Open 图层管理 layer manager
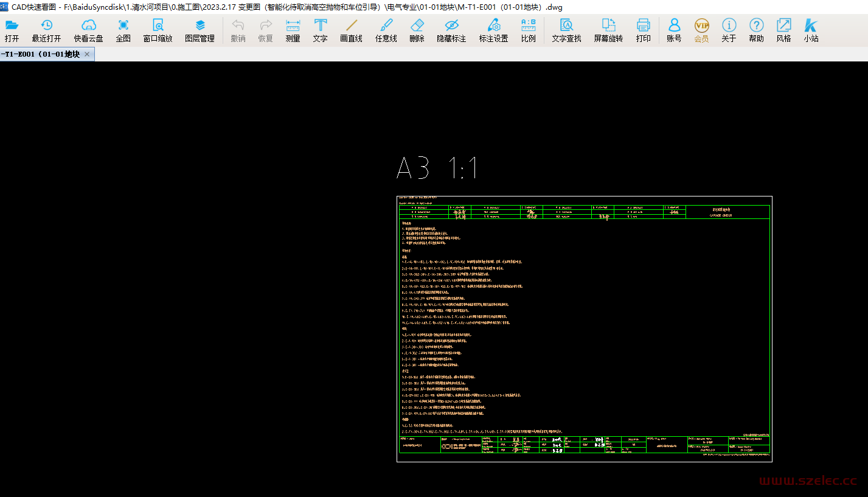Image resolution: width=868 pixels, height=497 pixels. pyautogui.click(x=200, y=30)
